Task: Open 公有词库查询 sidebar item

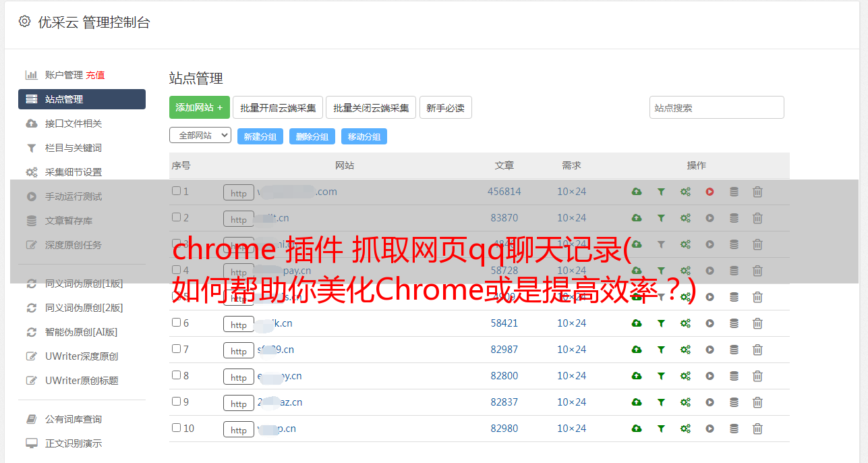Action: click(x=74, y=419)
